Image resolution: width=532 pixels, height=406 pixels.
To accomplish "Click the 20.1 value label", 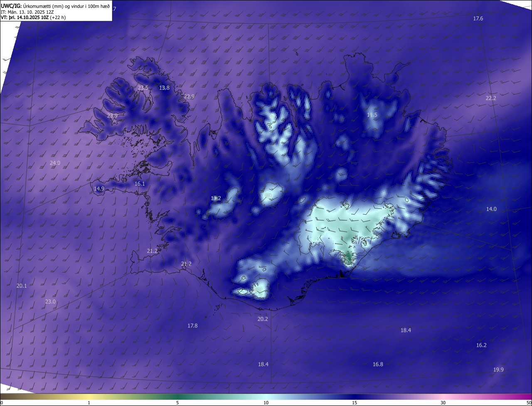I will click(22, 286).
